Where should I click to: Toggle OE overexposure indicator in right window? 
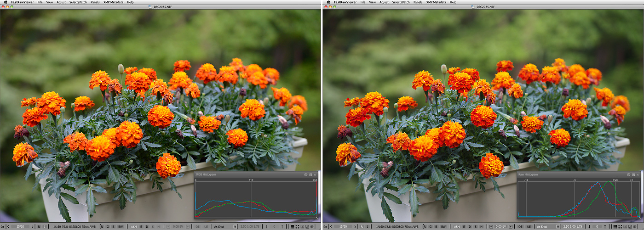[x=520, y=227]
